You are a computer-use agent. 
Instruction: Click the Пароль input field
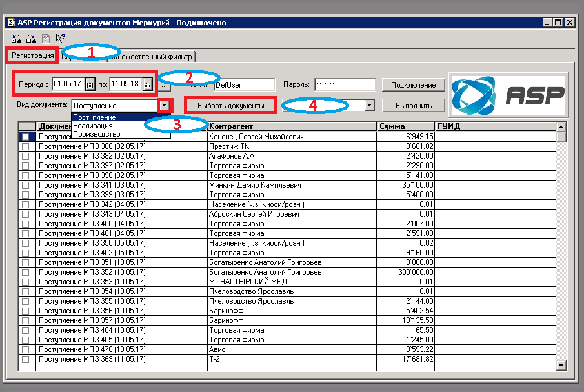345,84
